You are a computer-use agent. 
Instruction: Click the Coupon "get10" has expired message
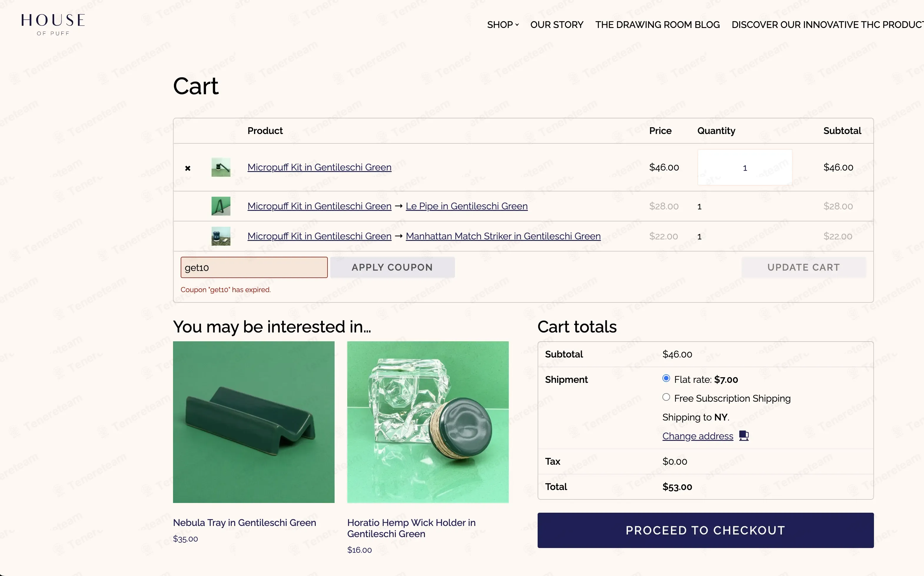click(226, 290)
